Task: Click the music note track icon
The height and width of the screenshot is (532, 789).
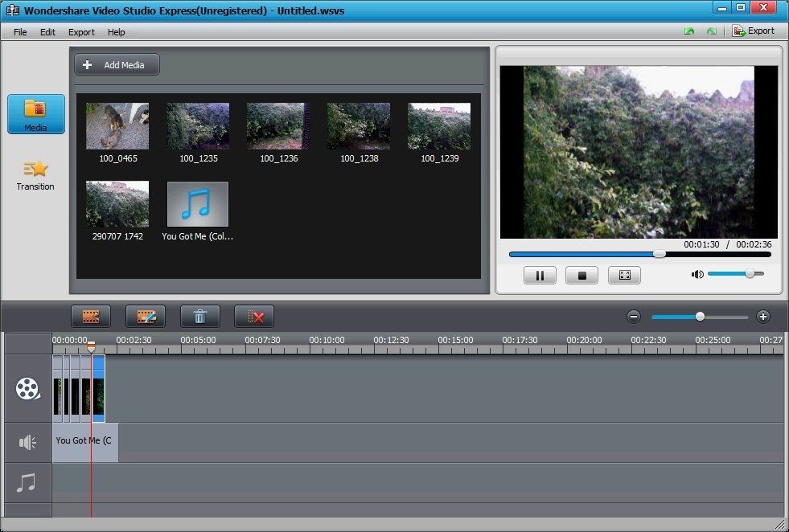Action: tap(27, 482)
